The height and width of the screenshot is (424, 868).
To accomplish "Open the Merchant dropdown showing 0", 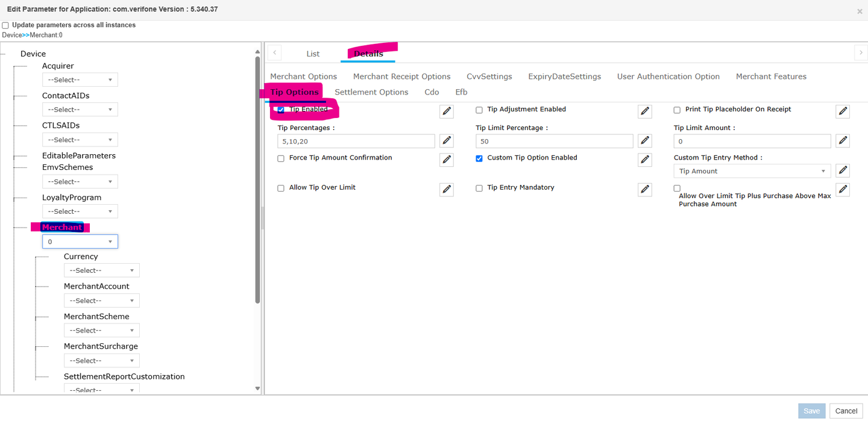I will tap(80, 242).
